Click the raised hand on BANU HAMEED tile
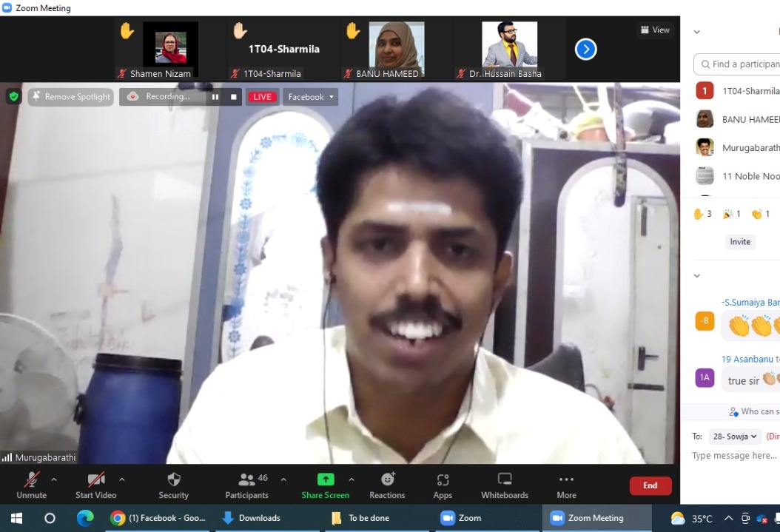Screen dimensions: 780x532 [x=353, y=31]
